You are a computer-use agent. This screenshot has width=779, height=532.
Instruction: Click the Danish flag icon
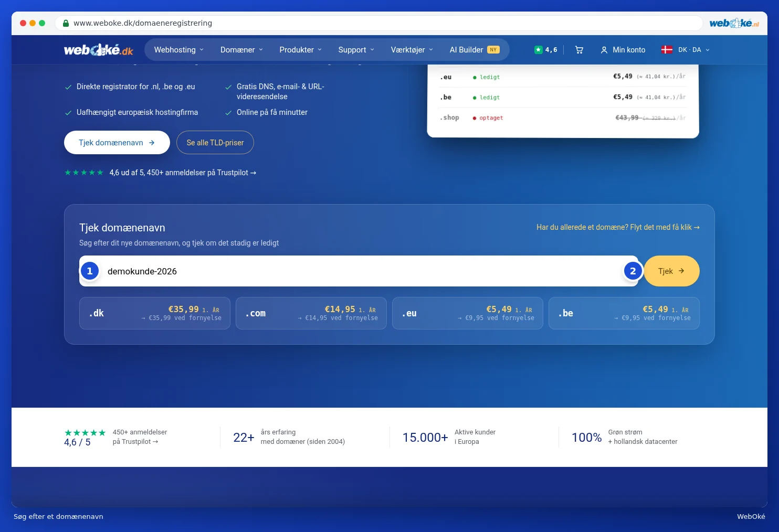667,50
